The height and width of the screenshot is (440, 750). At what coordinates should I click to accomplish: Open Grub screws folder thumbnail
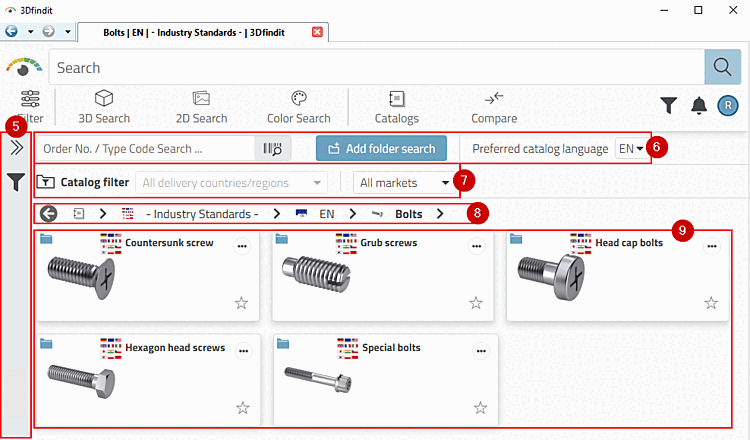pos(316,275)
